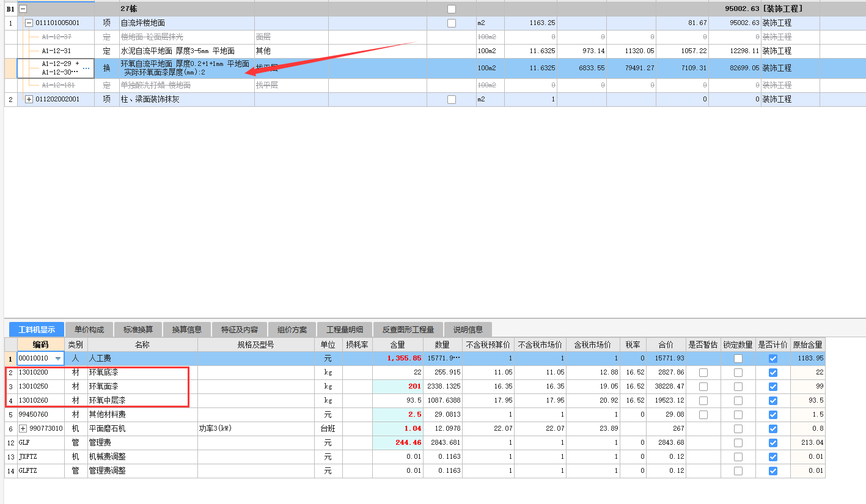
Task: Click 功率3(kW) specification cell
Action: pos(255,429)
